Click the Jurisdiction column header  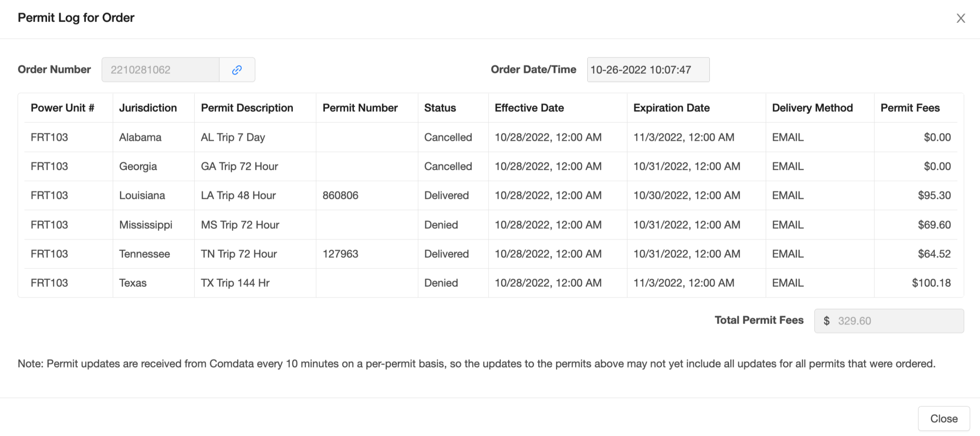point(148,108)
